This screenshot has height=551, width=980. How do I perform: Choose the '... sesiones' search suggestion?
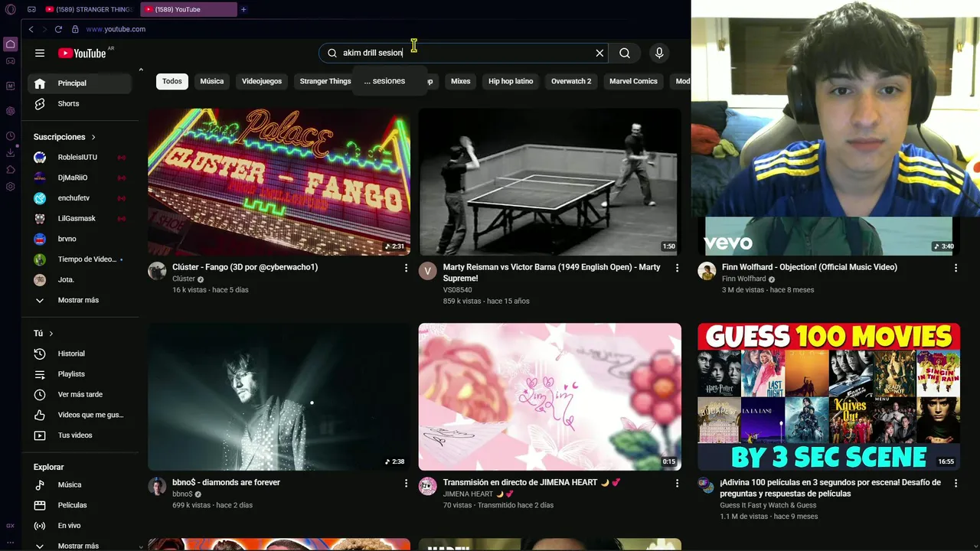(390, 81)
